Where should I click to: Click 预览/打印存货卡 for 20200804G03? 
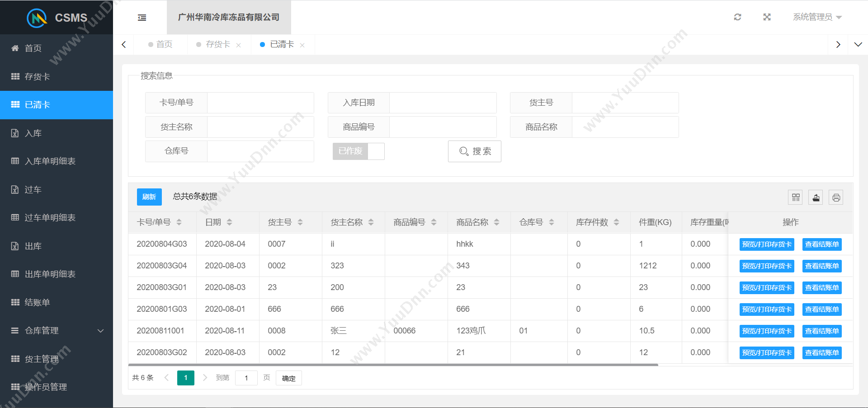point(767,244)
